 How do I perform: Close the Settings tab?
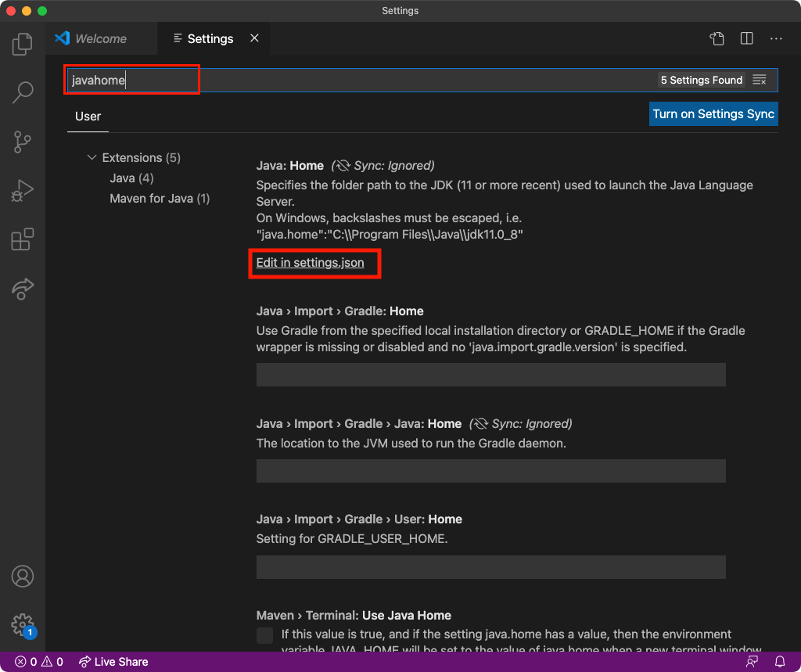[254, 38]
